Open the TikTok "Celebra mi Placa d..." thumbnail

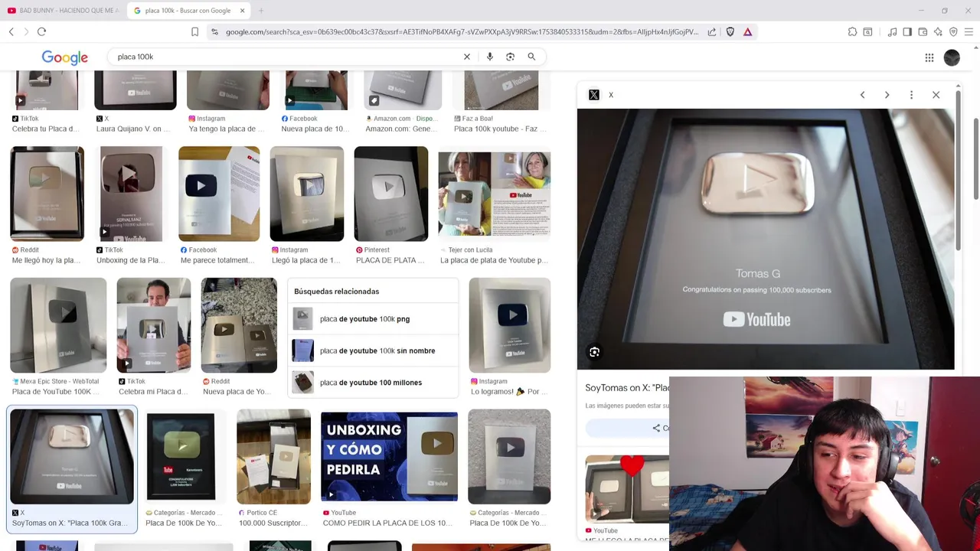pos(153,325)
